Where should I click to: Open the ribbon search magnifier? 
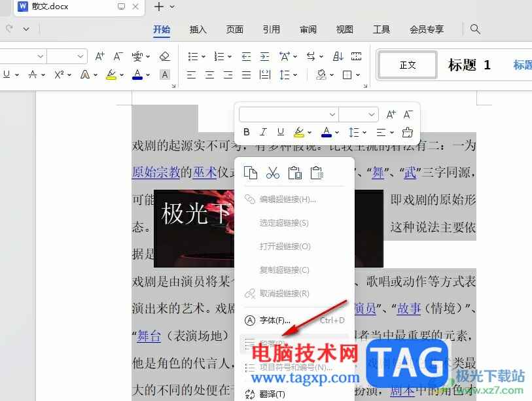click(x=475, y=29)
